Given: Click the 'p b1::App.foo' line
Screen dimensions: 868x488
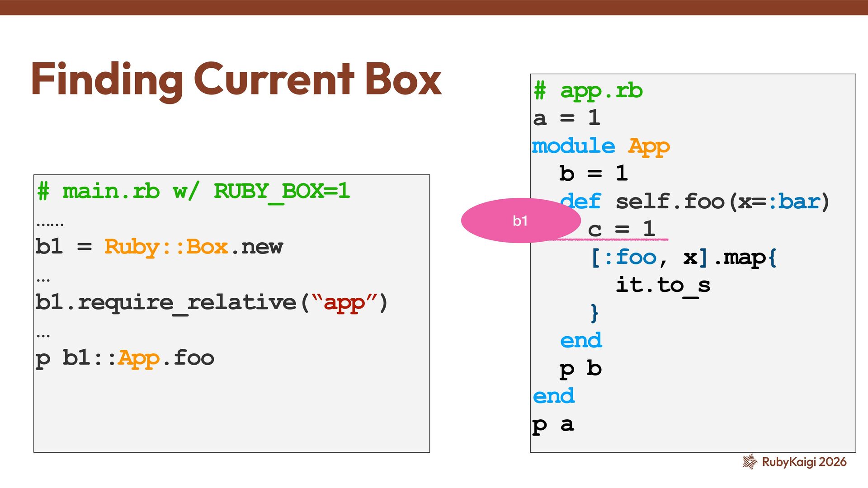Looking at the screenshot, I should [x=125, y=358].
